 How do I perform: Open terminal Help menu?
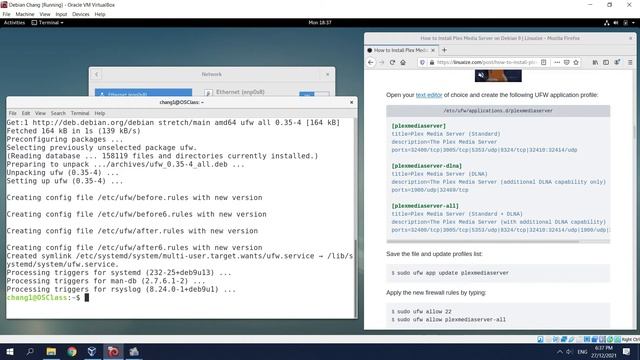coord(100,113)
